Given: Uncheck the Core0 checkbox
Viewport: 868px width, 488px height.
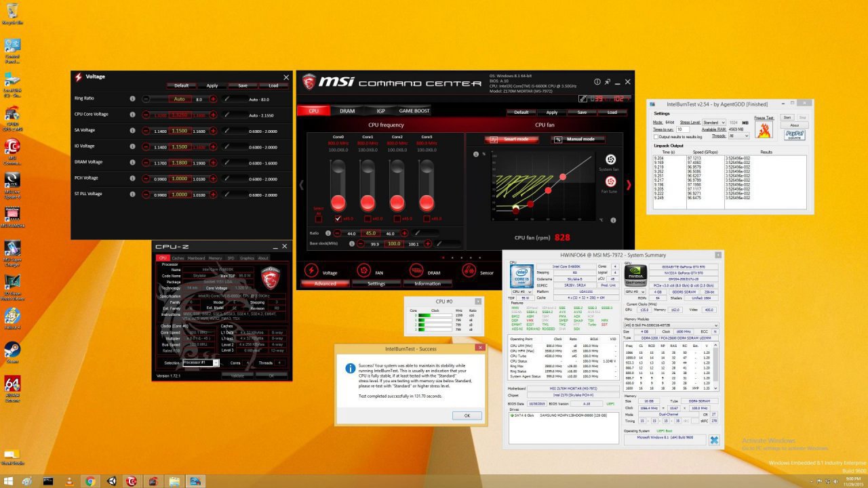Looking at the screenshot, I should click(338, 218).
